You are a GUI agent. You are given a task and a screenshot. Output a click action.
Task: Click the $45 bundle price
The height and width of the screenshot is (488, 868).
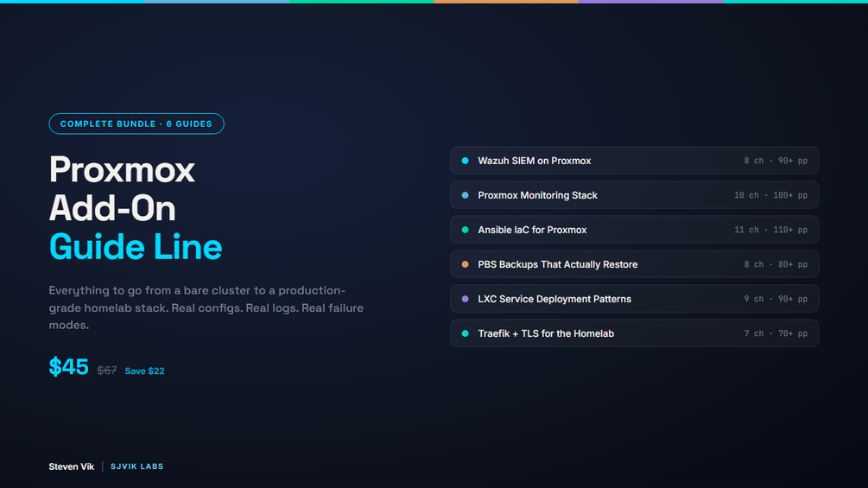[x=68, y=367]
